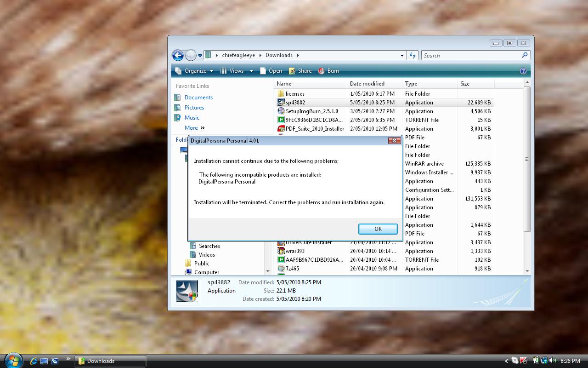Select the 7z465 application file
This screenshot has width=588, height=368.
384,269
